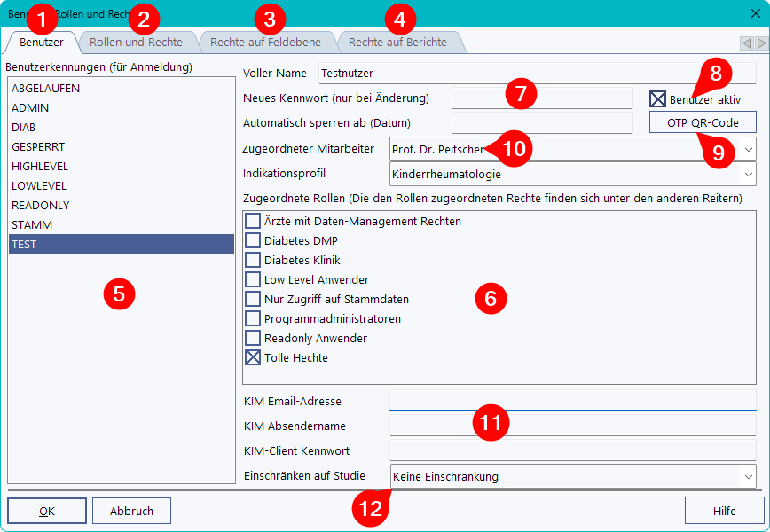
Task: Select the GESPERRT user entry
Action: point(38,146)
